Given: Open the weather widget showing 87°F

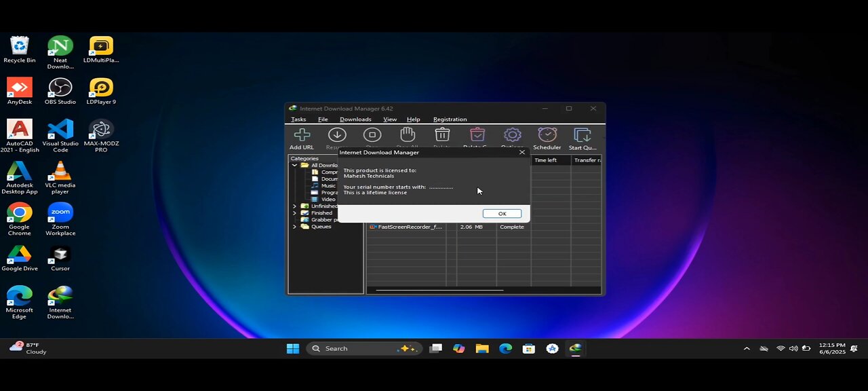Looking at the screenshot, I should pos(28,348).
